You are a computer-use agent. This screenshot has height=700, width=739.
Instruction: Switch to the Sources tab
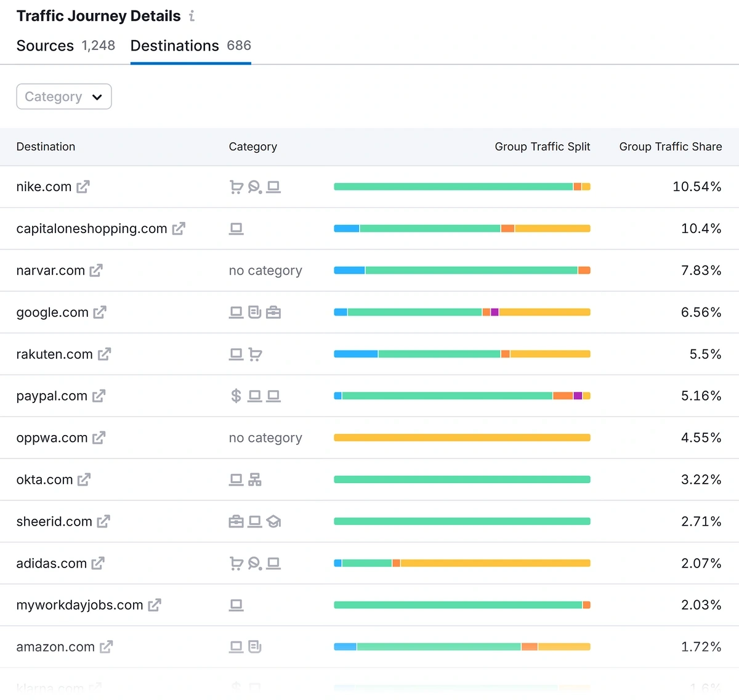click(66, 46)
